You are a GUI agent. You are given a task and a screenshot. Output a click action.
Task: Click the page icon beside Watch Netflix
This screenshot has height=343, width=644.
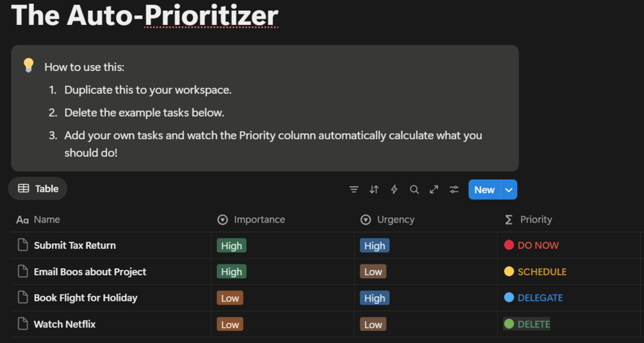(23, 324)
